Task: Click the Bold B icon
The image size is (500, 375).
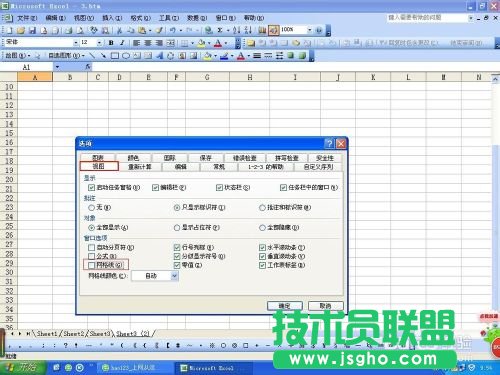Action: tap(111, 43)
